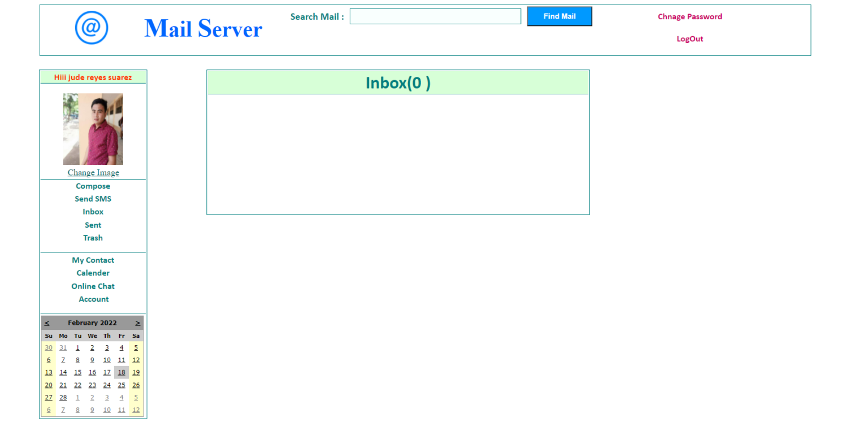
Task: Click Change Image below the profile photo
Action: (x=93, y=172)
